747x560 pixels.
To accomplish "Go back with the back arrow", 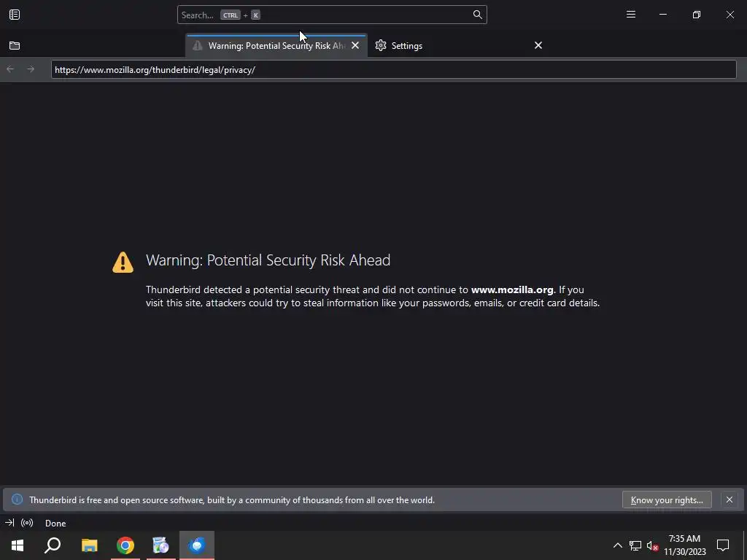I will point(10,69).
